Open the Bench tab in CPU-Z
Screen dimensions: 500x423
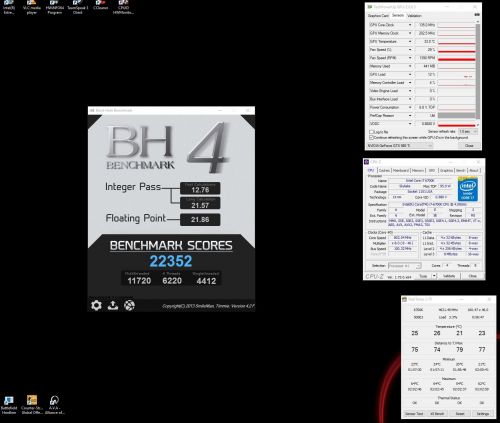click(461, 170)
